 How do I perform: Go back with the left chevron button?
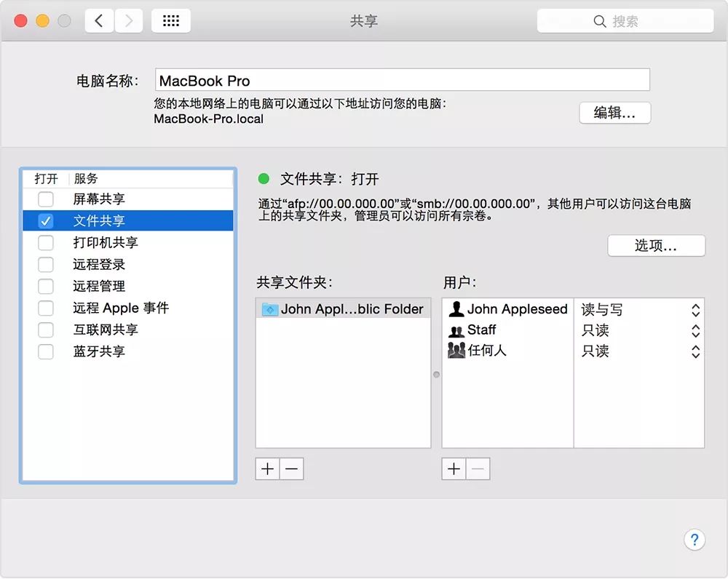(99, 21)
